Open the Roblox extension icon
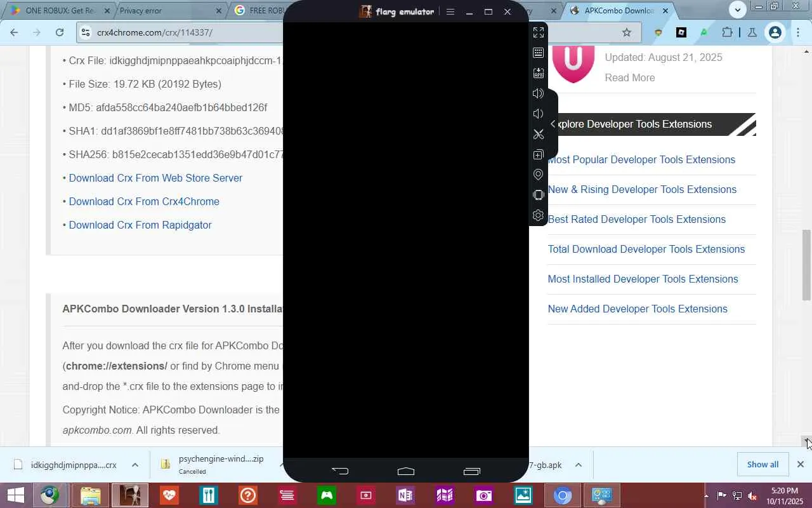 click(681, 32)
